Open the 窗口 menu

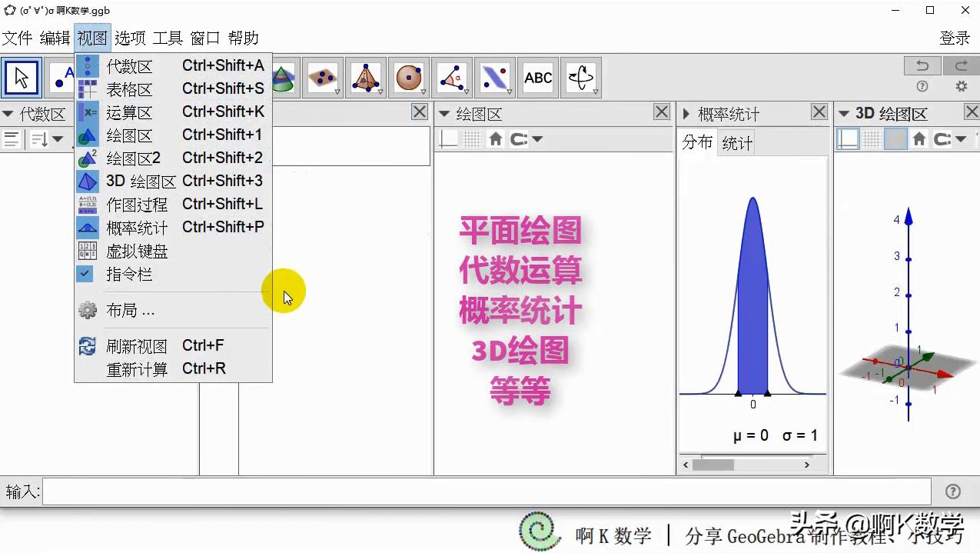[x=205, y=38]
